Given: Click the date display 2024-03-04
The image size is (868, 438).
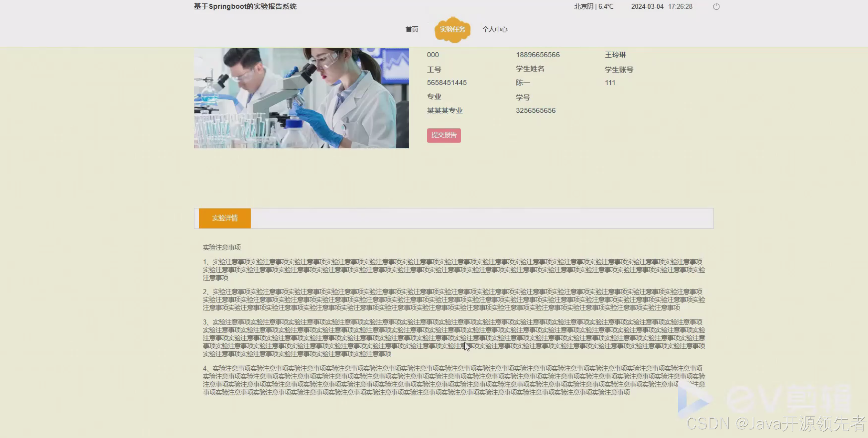Looking at the screenshot, I should pyautogui.click(x=647, y=6).
